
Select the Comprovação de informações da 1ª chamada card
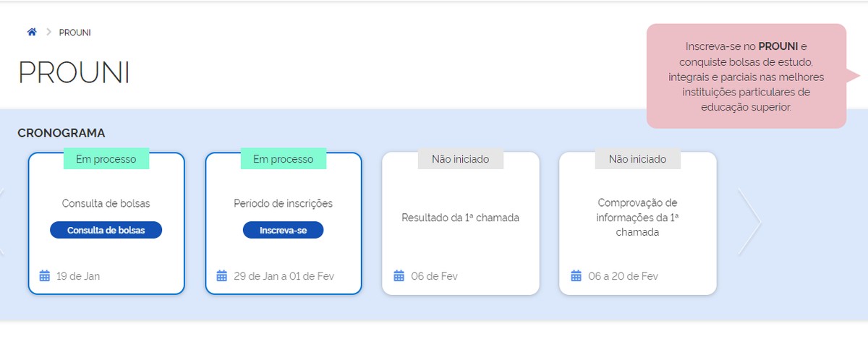pyautogui.click(x=638, y=223)
